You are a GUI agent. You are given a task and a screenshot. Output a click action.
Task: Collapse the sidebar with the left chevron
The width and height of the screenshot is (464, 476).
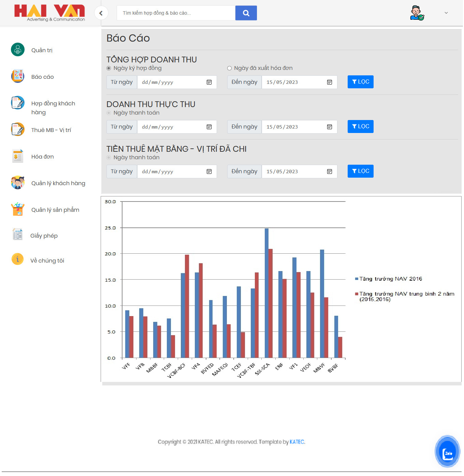101,13
